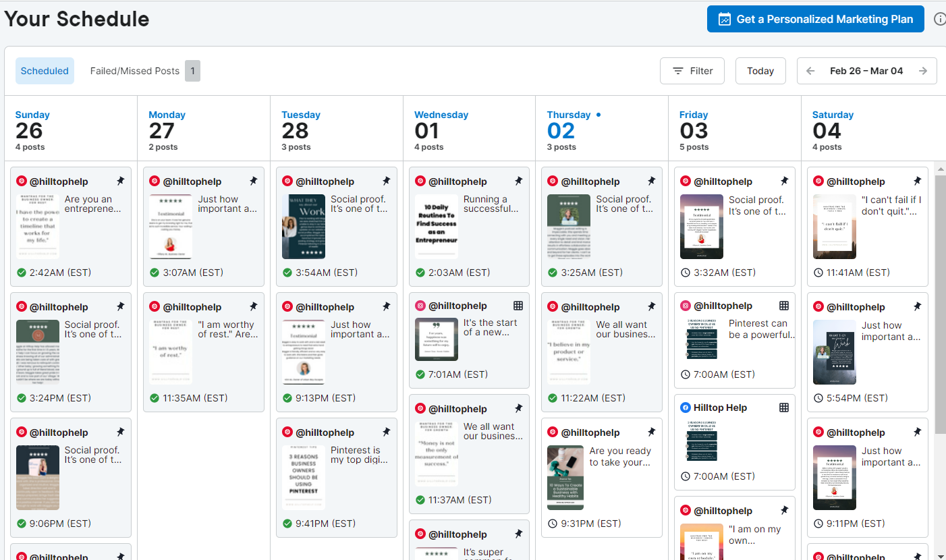This screenshot has height=560, width=946.
Task: Click the clock icon on Saturday's 11:41AM post
Action: [x=818, y=272]
